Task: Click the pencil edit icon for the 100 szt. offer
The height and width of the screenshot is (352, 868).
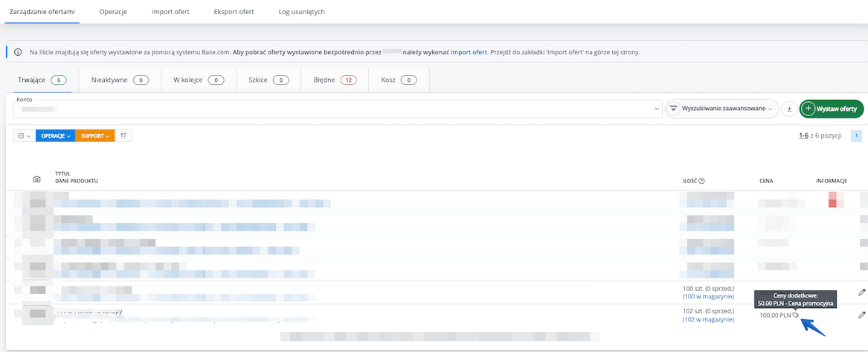Action: (x=861, y=292)
